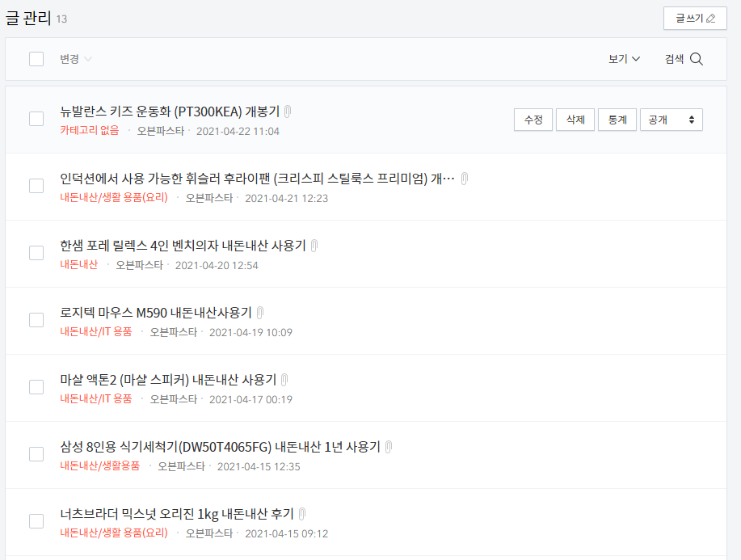
Task: Click paperclip icon next to 너츠브라더 믹스넛 title
Action: pyautogui.click(x=302, y=514)
